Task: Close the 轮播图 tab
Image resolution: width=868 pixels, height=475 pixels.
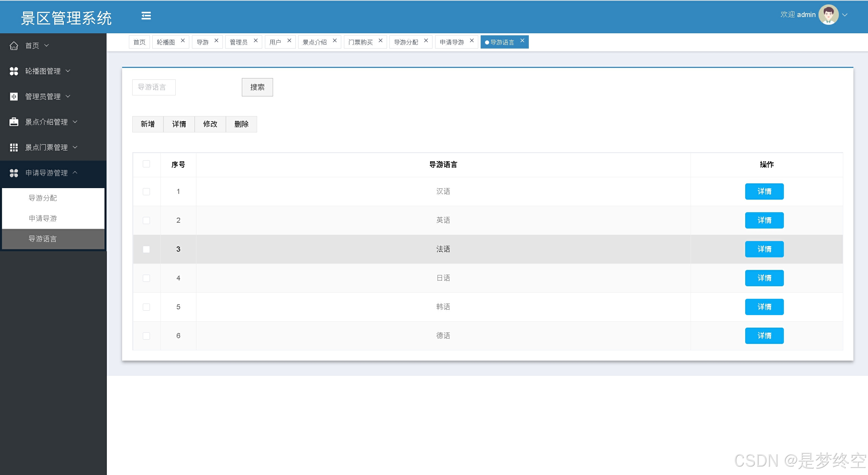Action: pyautogui.click(x=183, y=41)
